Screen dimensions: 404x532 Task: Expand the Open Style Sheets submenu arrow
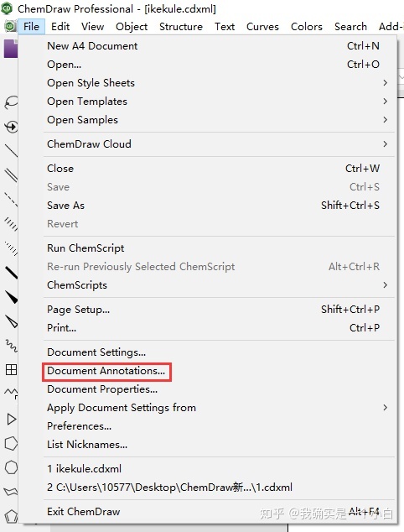pyautogui.click(x=385, y=83)
